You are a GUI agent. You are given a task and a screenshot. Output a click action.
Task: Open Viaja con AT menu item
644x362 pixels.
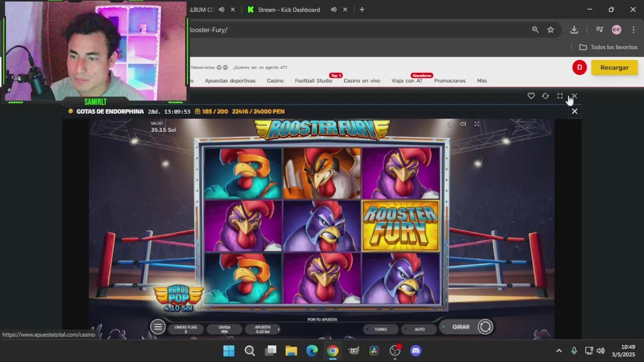407,80
